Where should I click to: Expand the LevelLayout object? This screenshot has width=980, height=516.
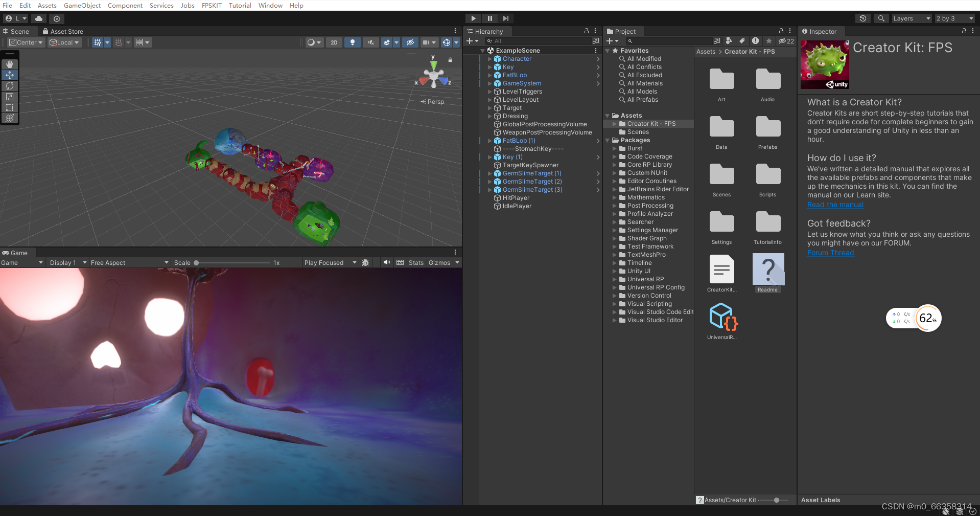click(x=489, y=100)
